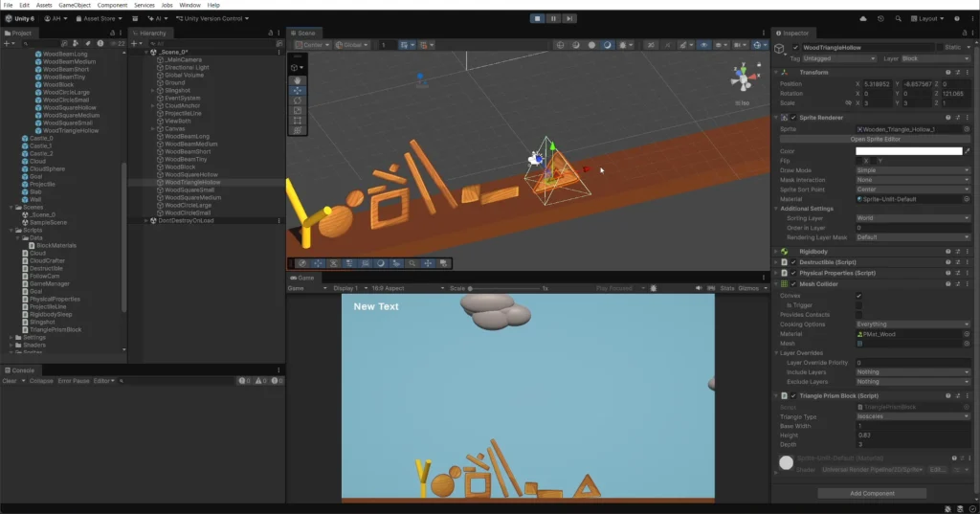Screen dimensions: 980x514
Task: Switch to the Console tab
Action: (19, 370)
